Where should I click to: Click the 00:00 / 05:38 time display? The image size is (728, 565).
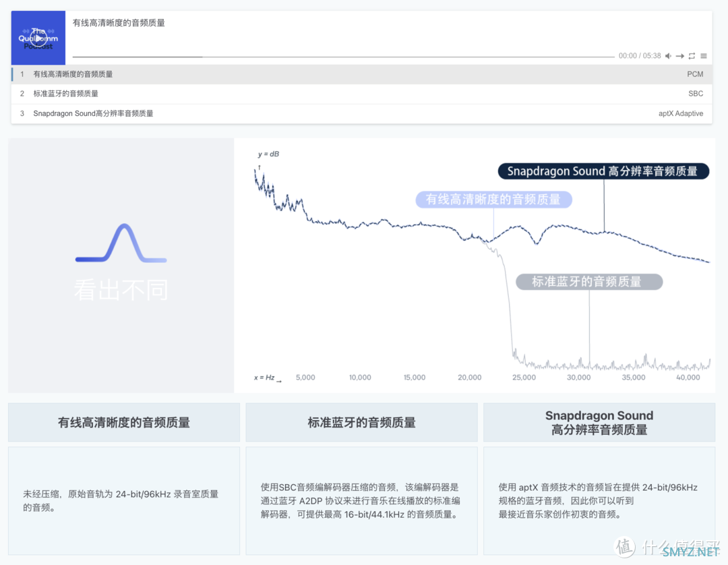point(639,56)
